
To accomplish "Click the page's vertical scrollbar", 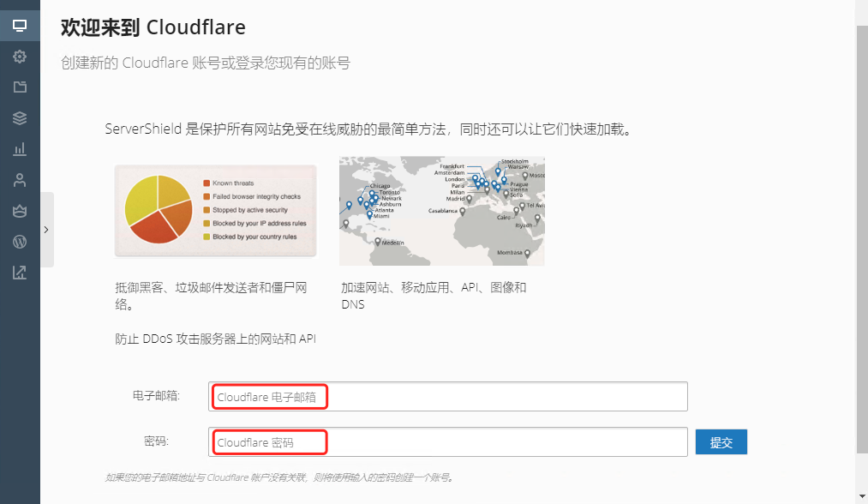I will coord(862,240).
